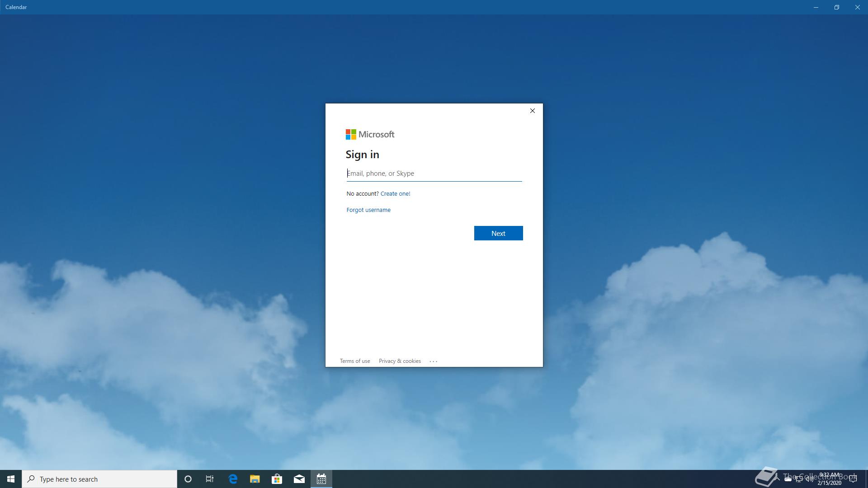Viewport: 868px width, 488px height.
Task: Open Microsoft Store from the taskbar
Action: (x=277, y=479)
